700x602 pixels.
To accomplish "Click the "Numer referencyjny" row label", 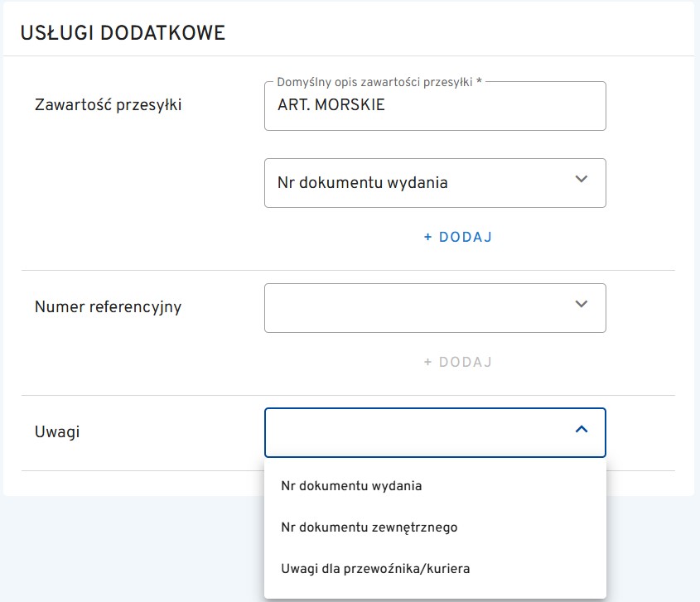I will click(x=108, y=307).
